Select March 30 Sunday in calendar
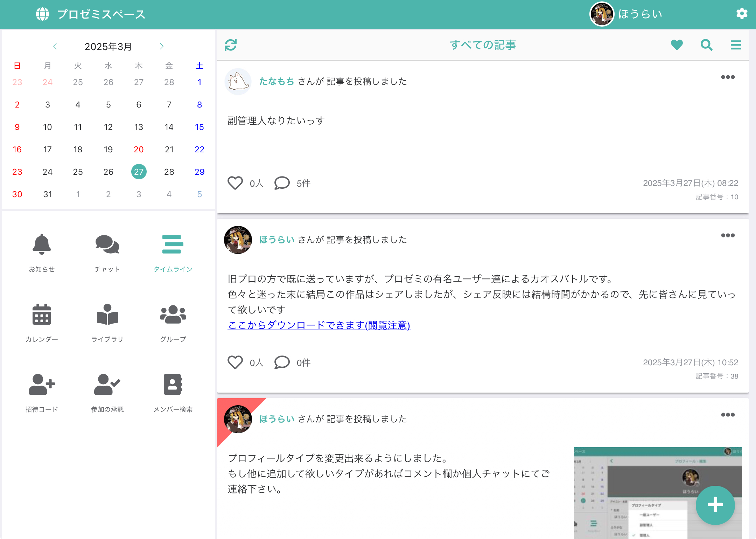 (17, 194)
